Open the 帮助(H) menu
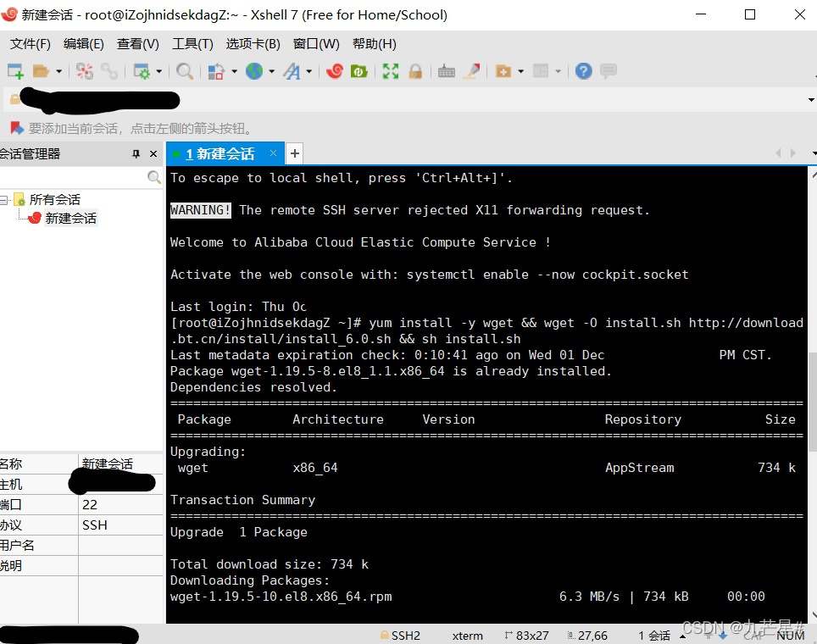Image resolution: width=817 pixels, height=644 pixels. (x=374, y=44)
